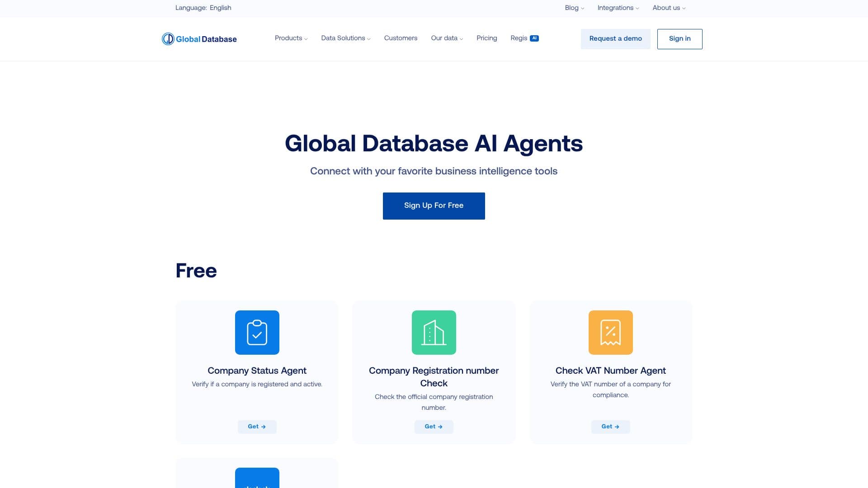The width and height of the screenshot is (868, 488).
Task: Click the AI badge next to Regis
Action: click(534, 38)
